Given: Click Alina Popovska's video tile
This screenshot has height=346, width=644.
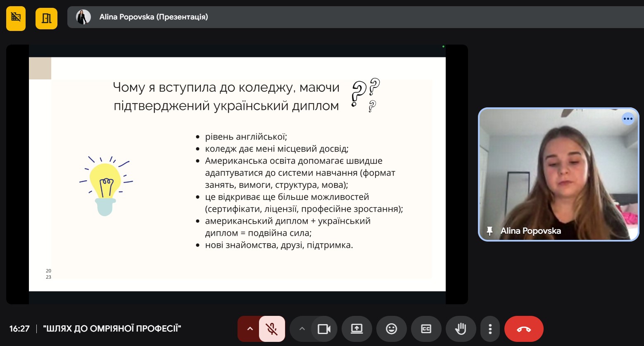Looking at the screenshot, I should [x=558, y=174].
